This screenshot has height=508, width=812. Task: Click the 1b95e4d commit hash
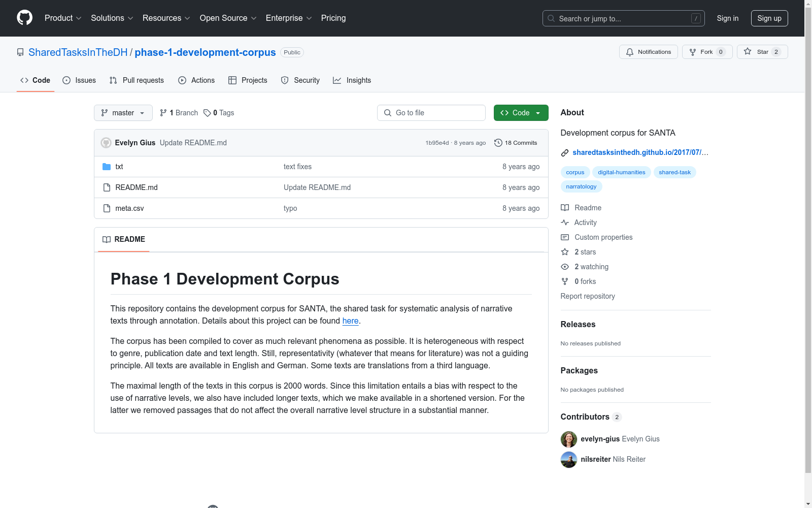click(437, 143)
